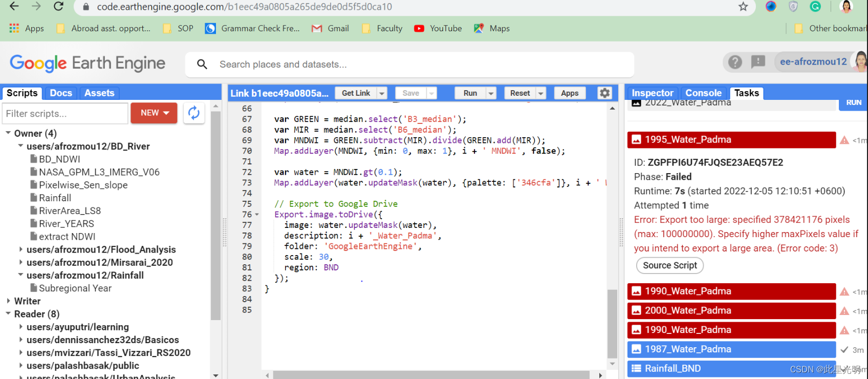The height and width of the screenshot is (379, 868).
Task: Switch to the Assets tab
Action: (x=99, y=93)
